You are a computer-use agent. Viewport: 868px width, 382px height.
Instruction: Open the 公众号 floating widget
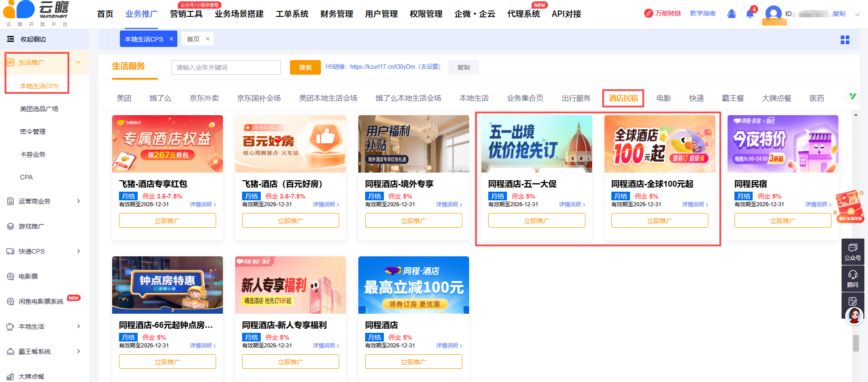coord(852,252)
